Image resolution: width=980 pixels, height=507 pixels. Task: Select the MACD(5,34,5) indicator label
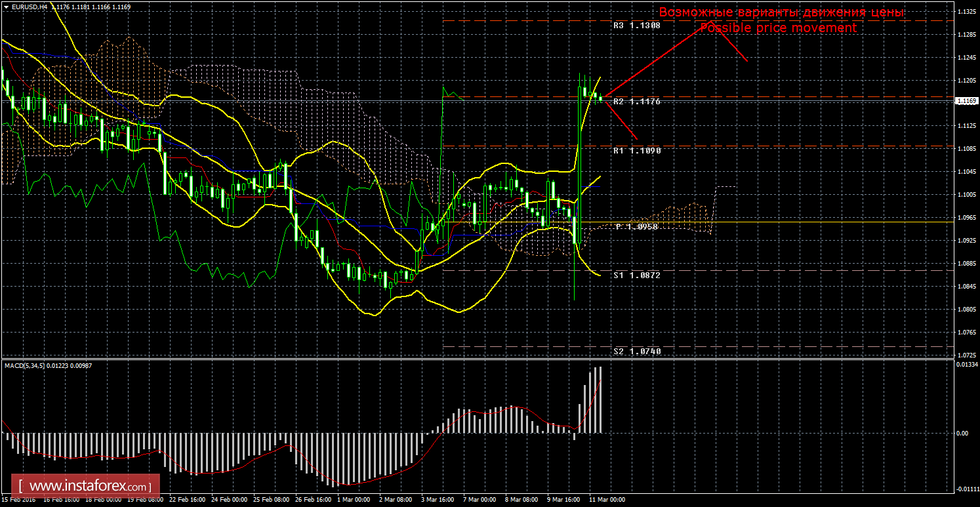24,365
